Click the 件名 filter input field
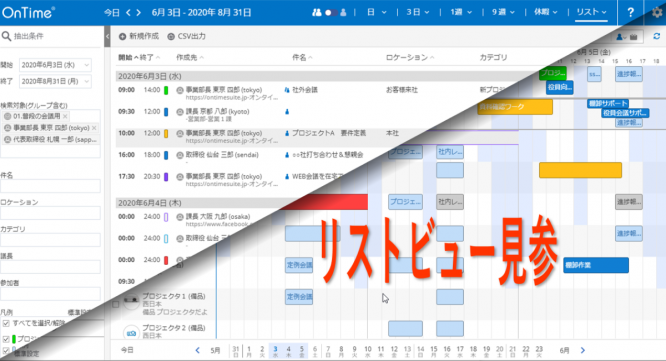The width and height of the screenshot is (666, 361). click(50, 186)
